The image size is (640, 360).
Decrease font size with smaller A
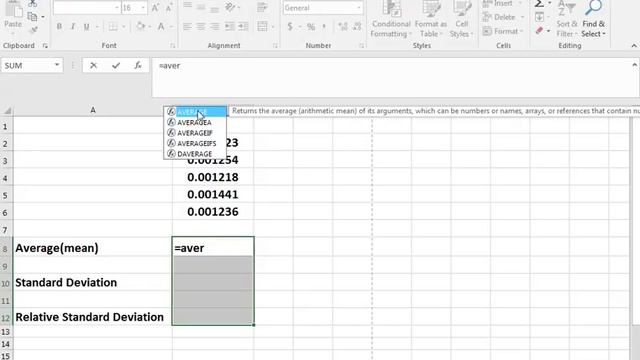[169, 8]
